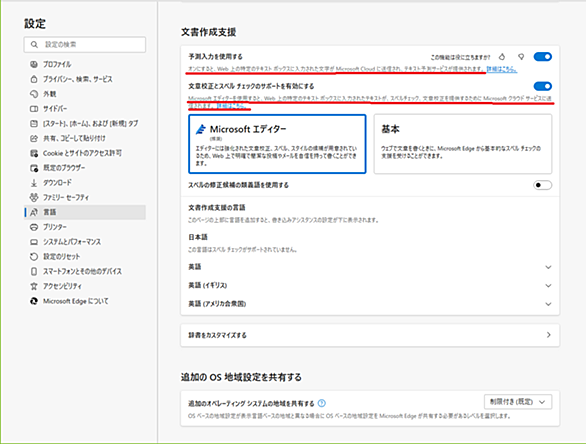The height and width of the screenshot is (444, 586).
Task: Open アクセシビリティ settings entry
Action: click(x=85, y=286)
